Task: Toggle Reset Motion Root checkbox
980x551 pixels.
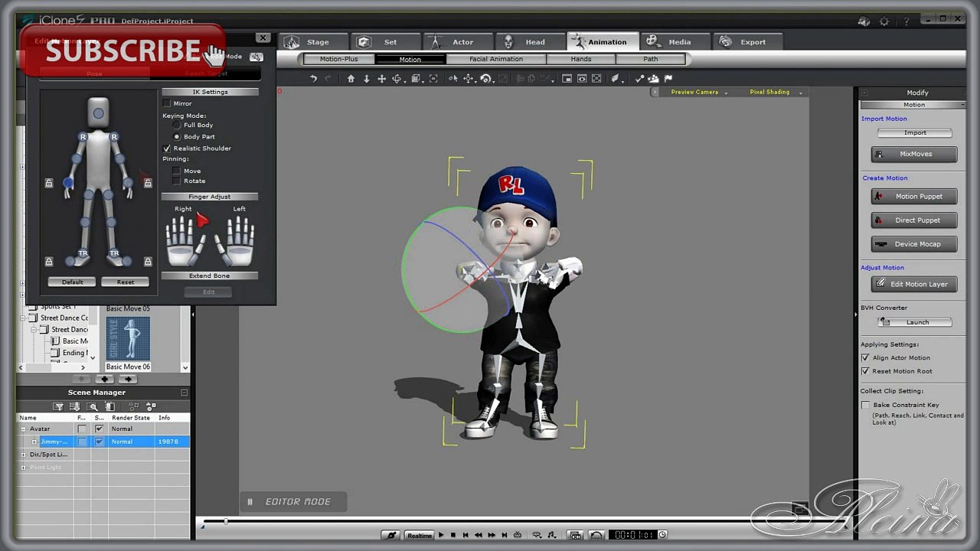Action: (x=865, y=371)
